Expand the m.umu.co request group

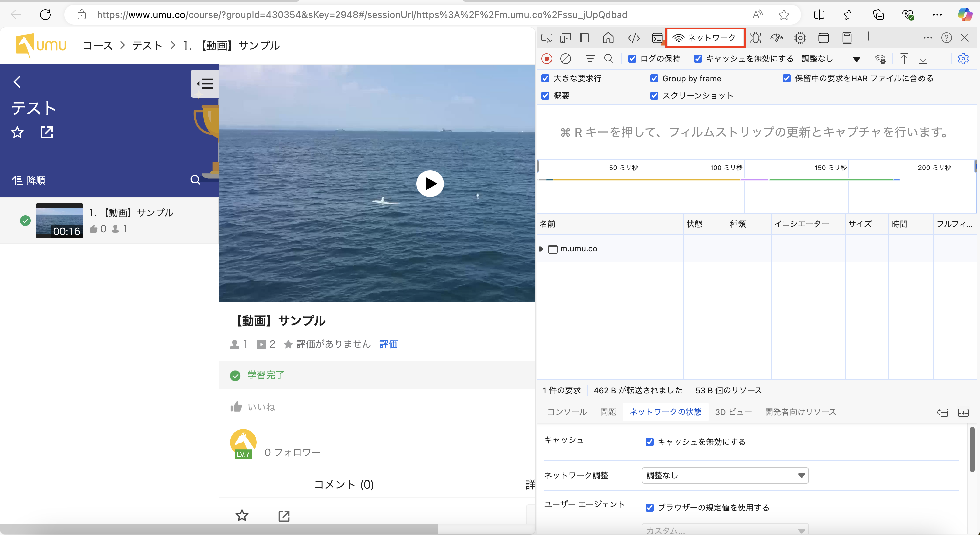[541, 249]
